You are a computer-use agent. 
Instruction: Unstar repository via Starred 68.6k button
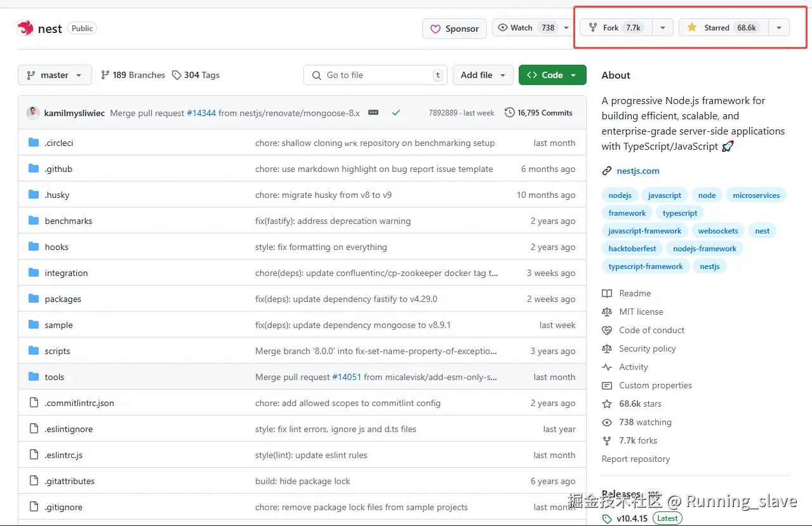pos(724,27)
